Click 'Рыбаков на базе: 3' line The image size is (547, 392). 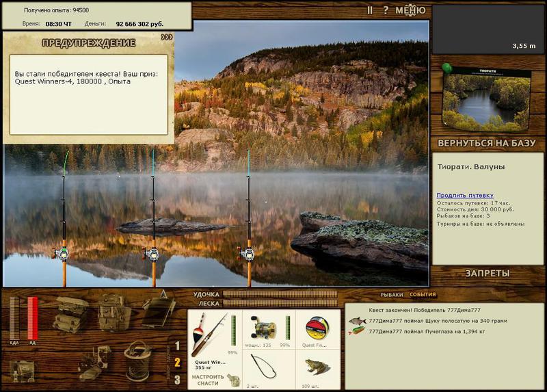pos(464,216)
